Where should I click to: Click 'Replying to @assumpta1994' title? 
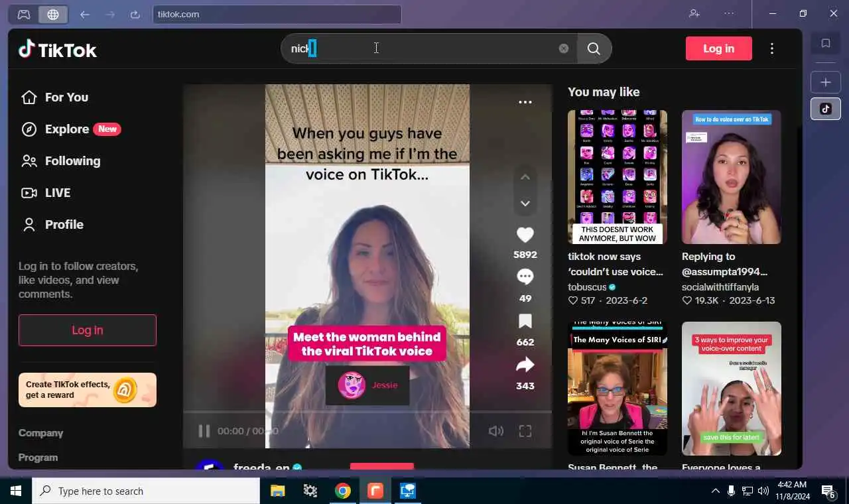(x=725, y=264)
